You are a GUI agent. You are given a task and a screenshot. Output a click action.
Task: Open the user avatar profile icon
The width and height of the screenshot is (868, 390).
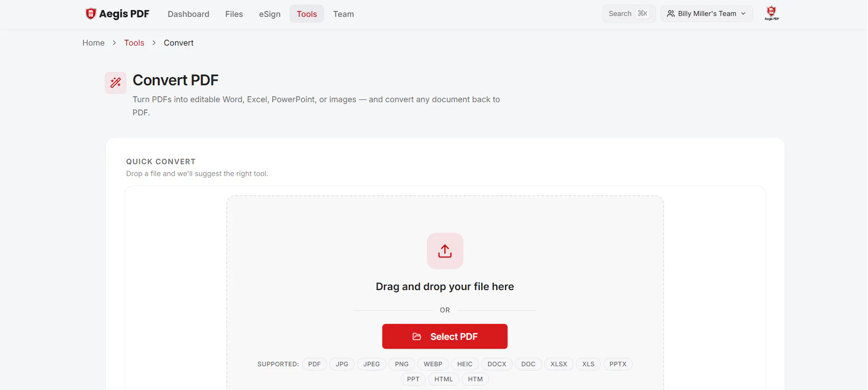click(771, 13)
